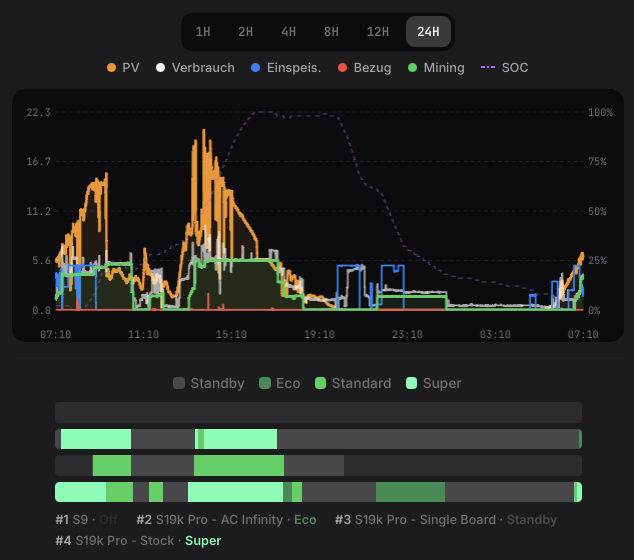Click the 22.3 y-axis label

pyautogui.click(x=39, y=112)
